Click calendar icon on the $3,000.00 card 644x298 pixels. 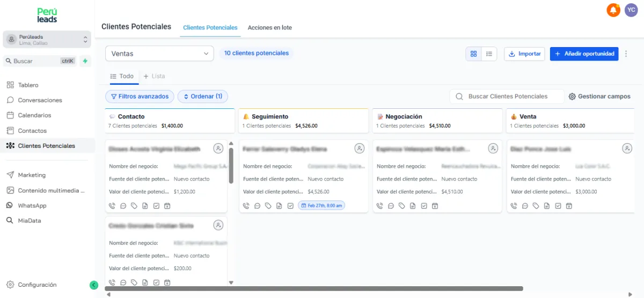[569, 205]
